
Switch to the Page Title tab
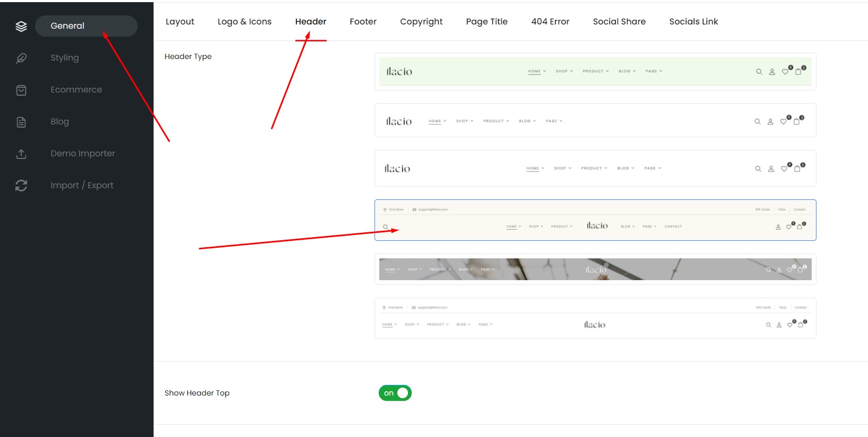[487, 21]
